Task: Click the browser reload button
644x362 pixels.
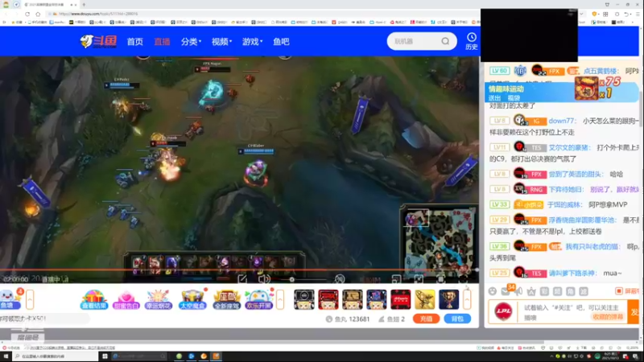Action: click(x=27, y=14)
